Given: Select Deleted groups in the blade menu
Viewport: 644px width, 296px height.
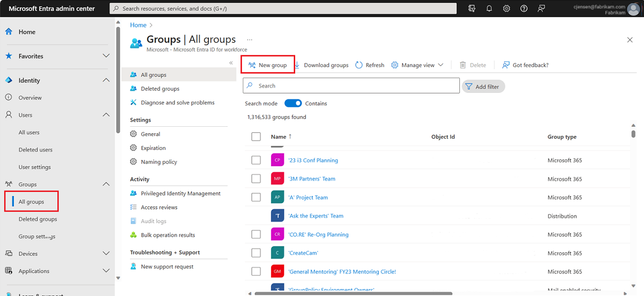Looking at the screenshot, I should (160, 89).
